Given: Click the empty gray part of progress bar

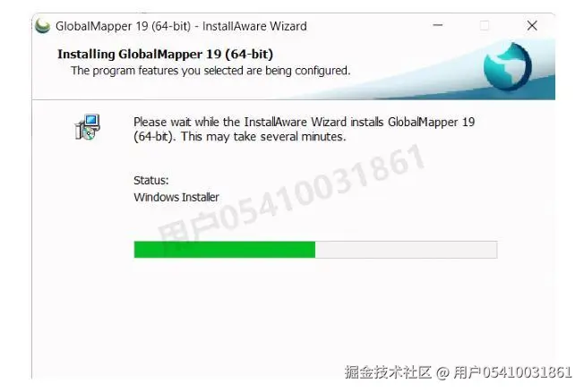Looking at the screenshot, I should 406,250.
